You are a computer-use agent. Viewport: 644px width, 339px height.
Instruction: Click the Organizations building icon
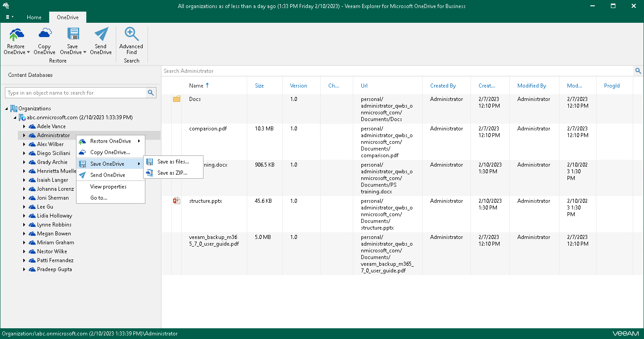tap(14, 109)
